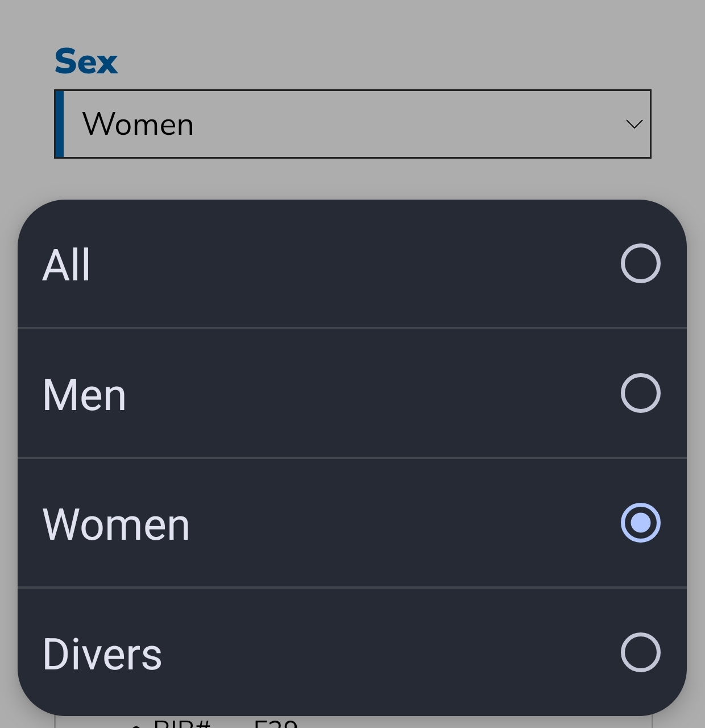Open the Sex combo box showing Women

coord(353,124)
